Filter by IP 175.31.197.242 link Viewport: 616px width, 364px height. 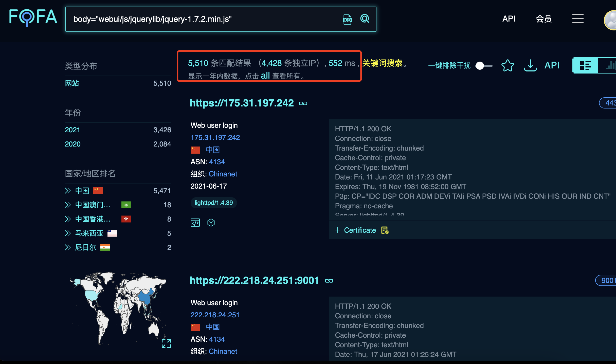(x=215, y=138)
